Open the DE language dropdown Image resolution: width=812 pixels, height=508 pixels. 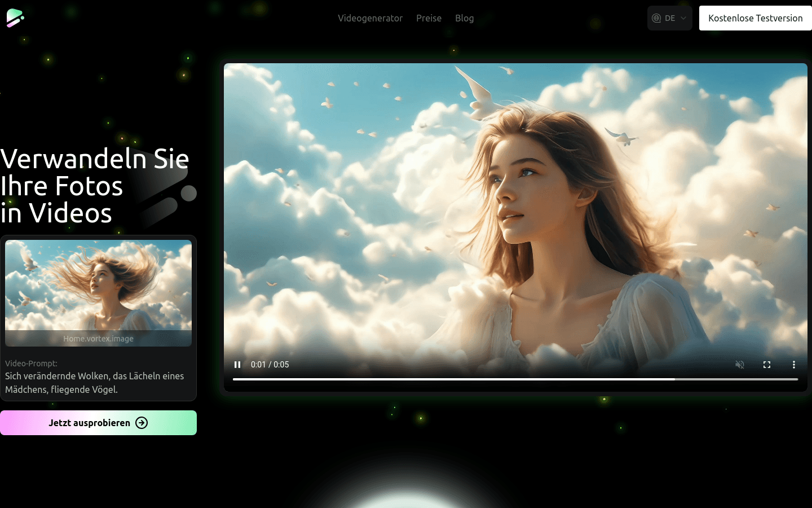point(669,18)
